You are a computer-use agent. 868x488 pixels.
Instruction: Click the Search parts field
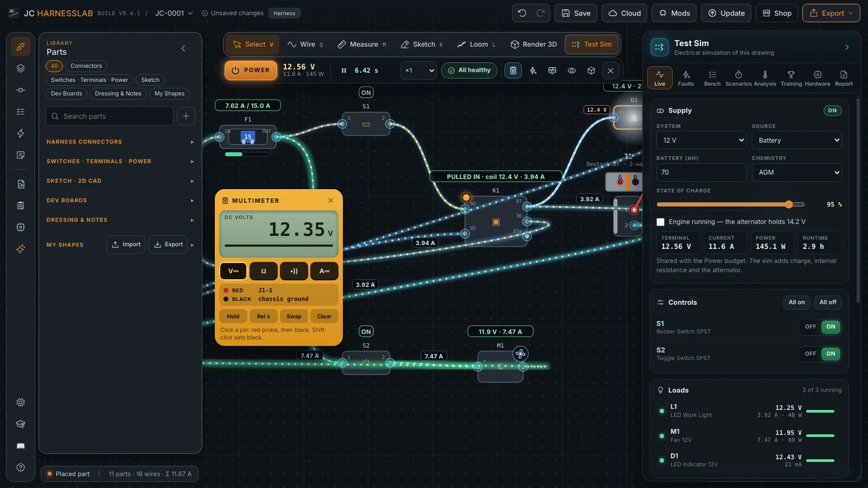click(x=110, y=116)
